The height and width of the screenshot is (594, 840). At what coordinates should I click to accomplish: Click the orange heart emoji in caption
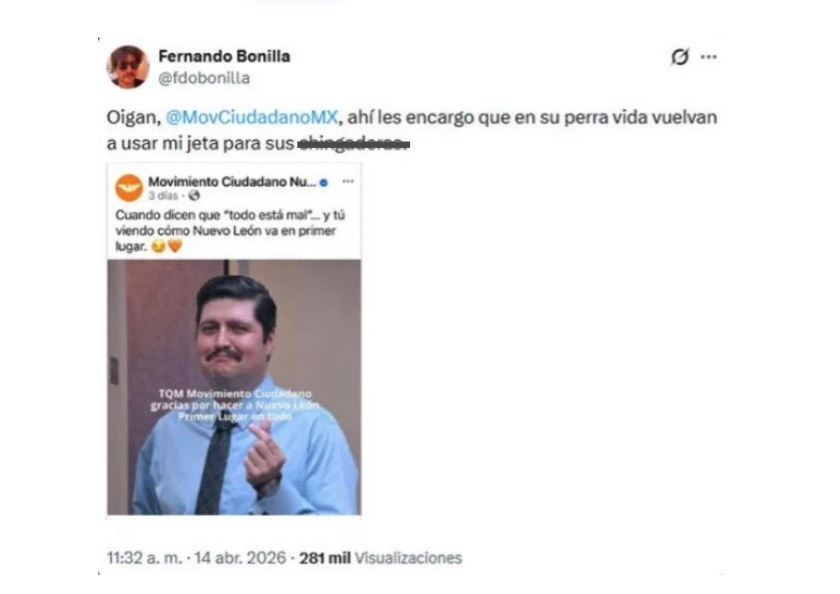click(175, 246)
